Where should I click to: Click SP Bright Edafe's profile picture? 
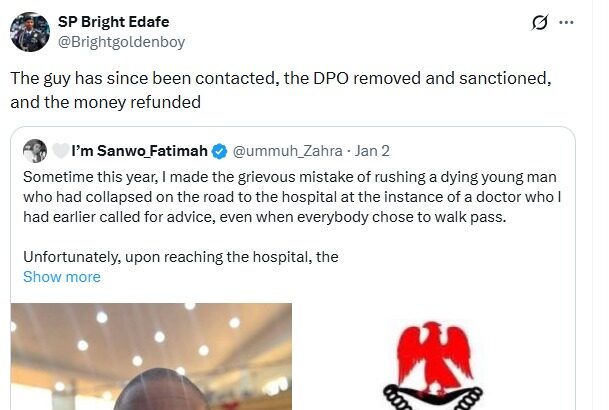point(30,31)
